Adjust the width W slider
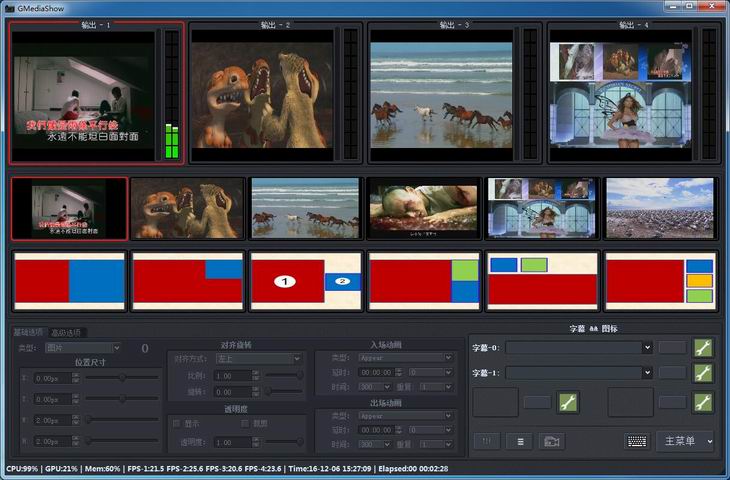 coord(122,420)
